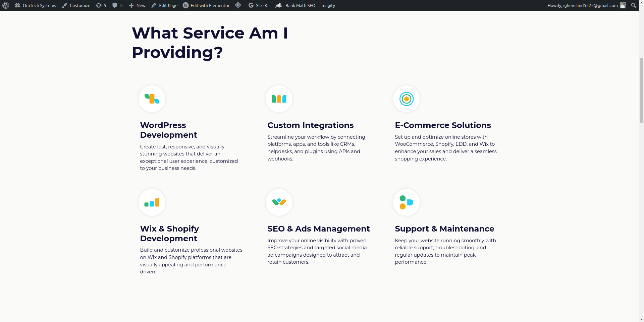Open Rank Math SEO menu
This screenshot has width=644, height=322.
pos(296,5)
